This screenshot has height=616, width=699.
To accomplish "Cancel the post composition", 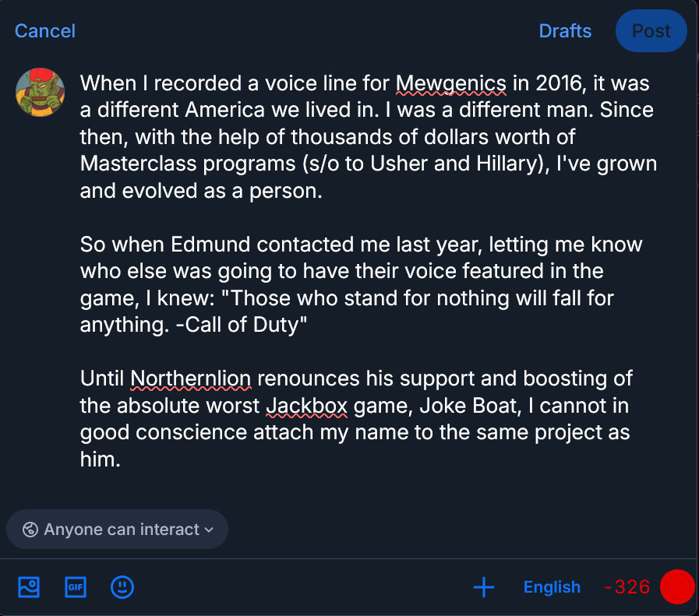I will 45,31.
